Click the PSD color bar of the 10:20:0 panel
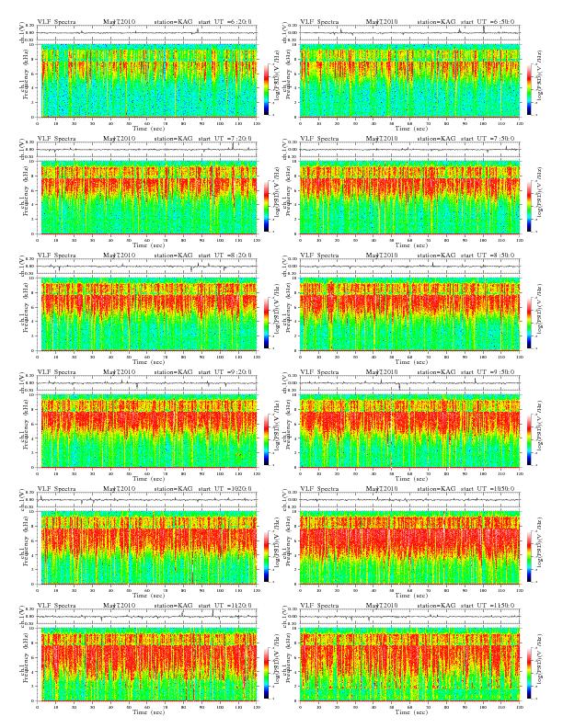This screenshot has width=563, height=728. pyautogui.click(x=266, y=557)
